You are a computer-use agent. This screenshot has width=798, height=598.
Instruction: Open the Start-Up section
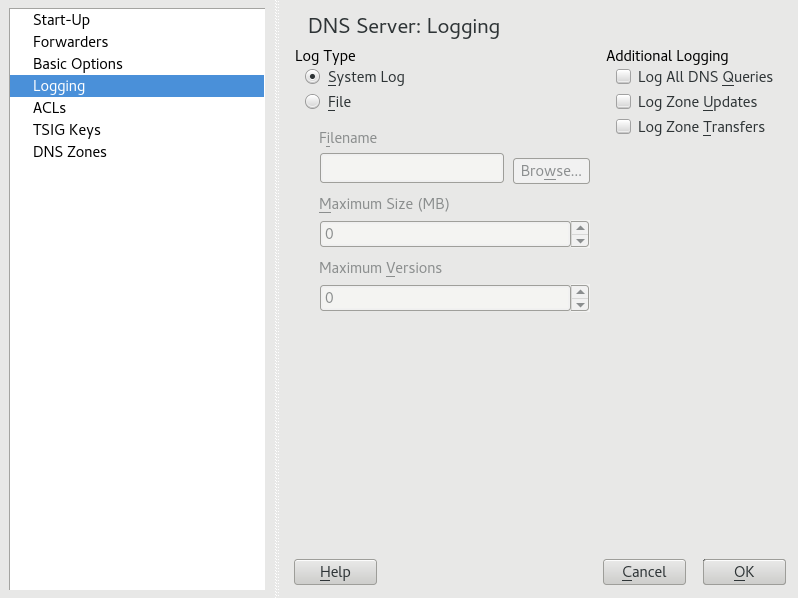tap(61, 20)
